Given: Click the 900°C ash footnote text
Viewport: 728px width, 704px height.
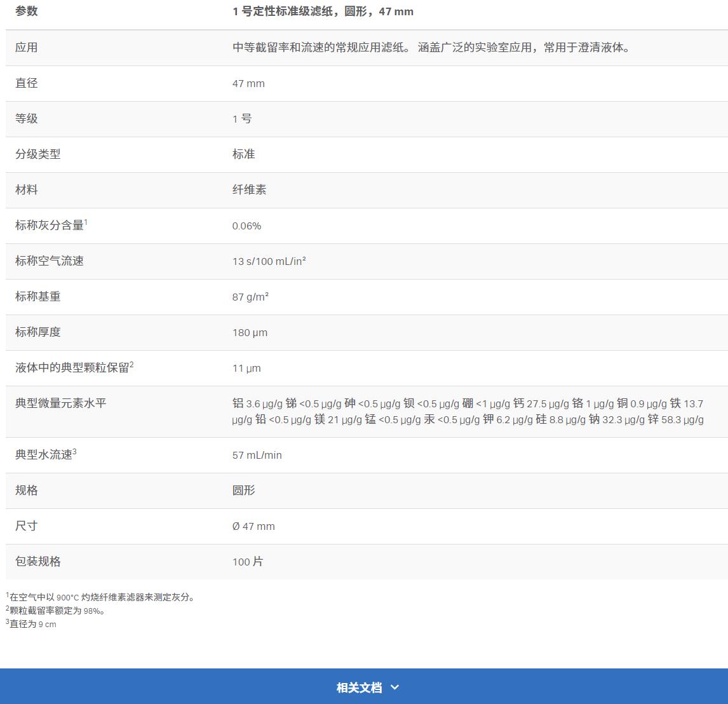Looking at the screenshot, I should (102, 597).
